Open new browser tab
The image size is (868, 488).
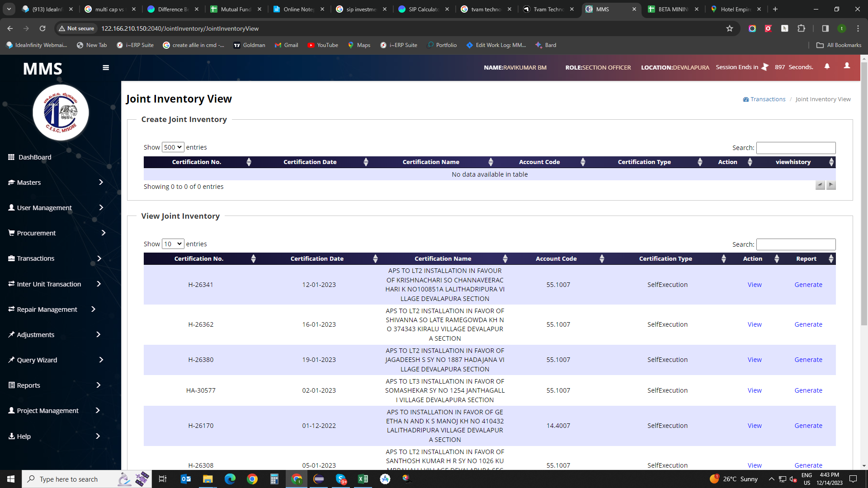[x=775, y=9]
